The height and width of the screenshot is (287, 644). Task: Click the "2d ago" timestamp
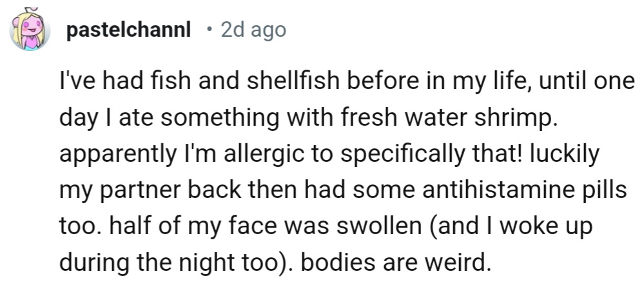click(253, 30)
